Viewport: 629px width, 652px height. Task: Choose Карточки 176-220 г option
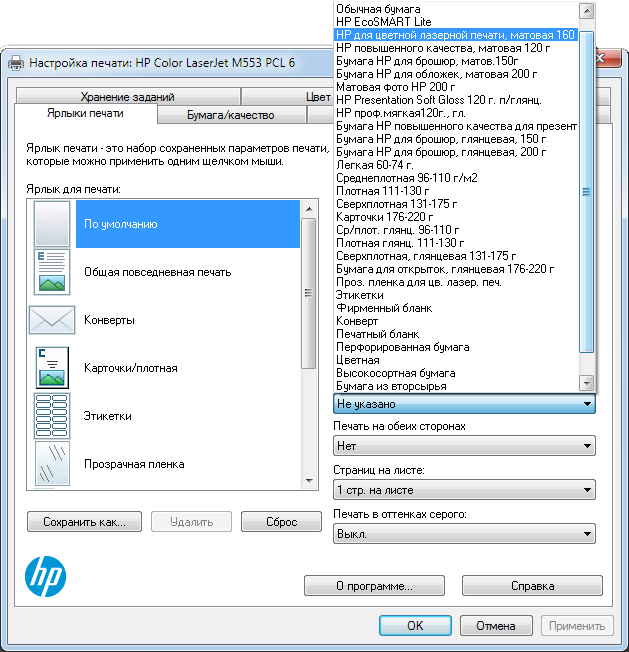[456, 217]
